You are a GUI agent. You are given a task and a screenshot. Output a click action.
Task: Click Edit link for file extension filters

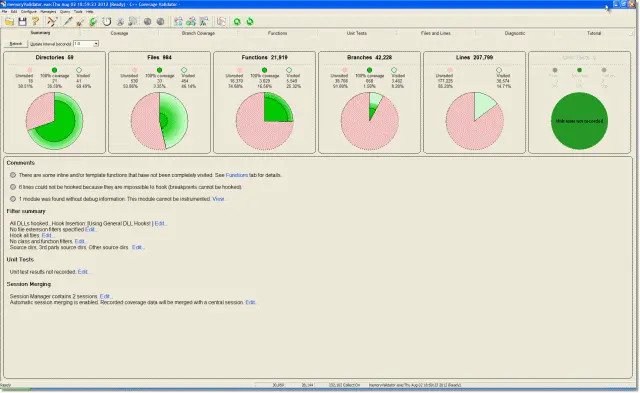(x=90, y=229)
